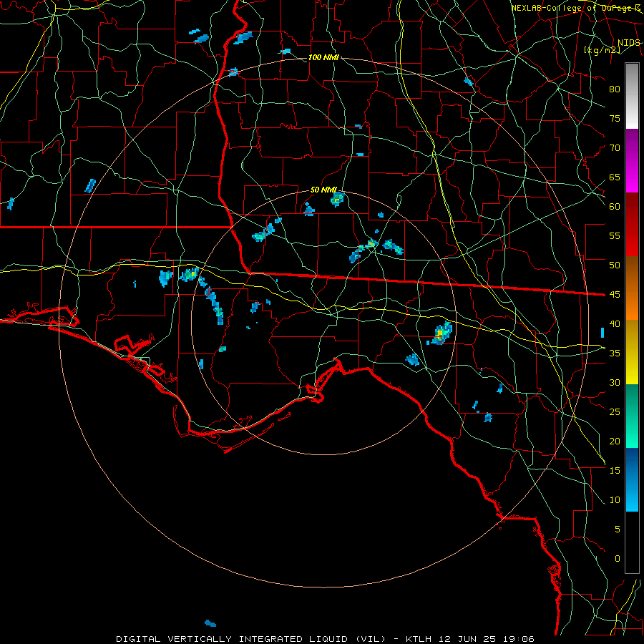Screen dimensions: 644x644
Task: Click the 12 JUN 25 date in the caption
Action: coord(468,639)
